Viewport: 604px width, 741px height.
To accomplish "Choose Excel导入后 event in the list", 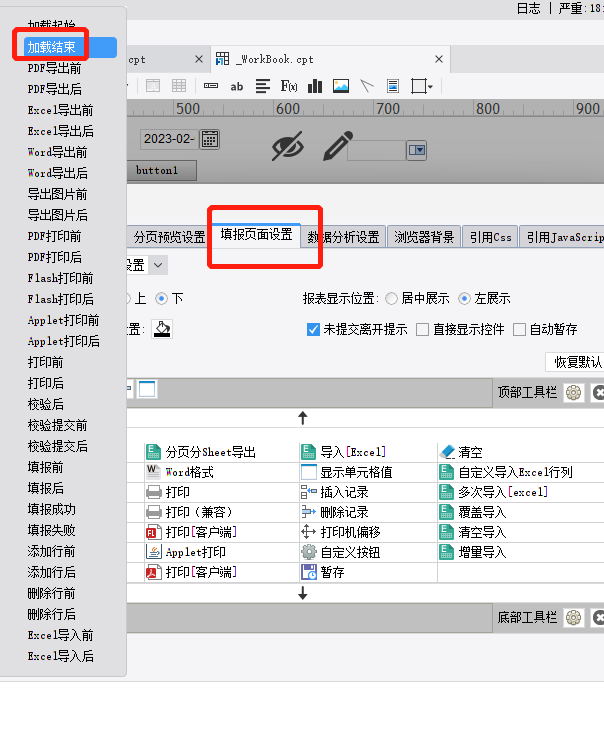I will [x=60, y=656].
